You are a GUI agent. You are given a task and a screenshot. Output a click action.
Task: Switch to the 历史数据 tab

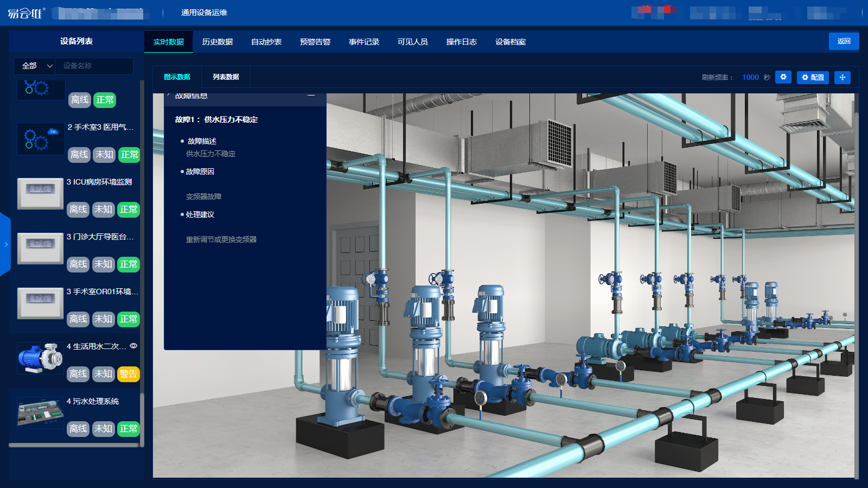coord(218,42)
